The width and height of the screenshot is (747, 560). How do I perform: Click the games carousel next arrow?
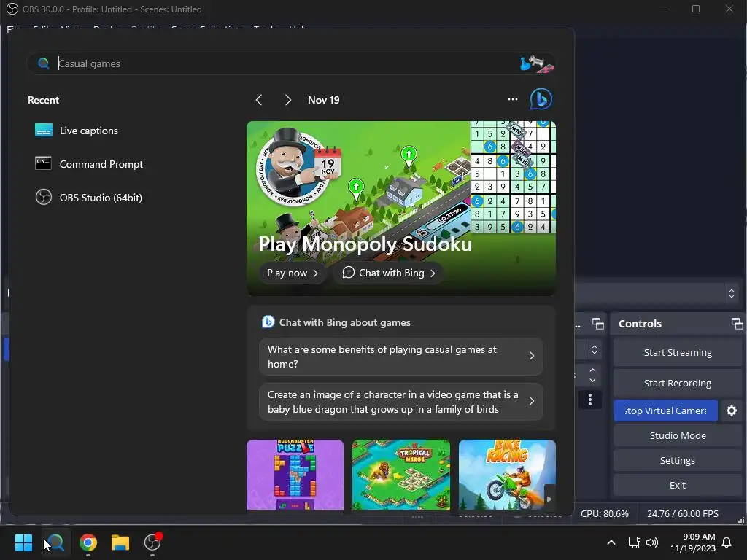549,499
